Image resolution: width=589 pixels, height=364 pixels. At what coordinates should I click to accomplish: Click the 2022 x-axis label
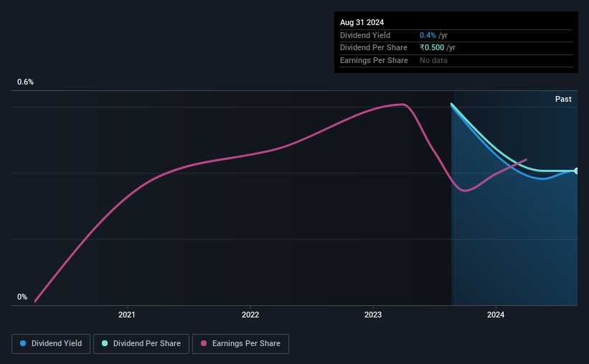pos(250,315)
